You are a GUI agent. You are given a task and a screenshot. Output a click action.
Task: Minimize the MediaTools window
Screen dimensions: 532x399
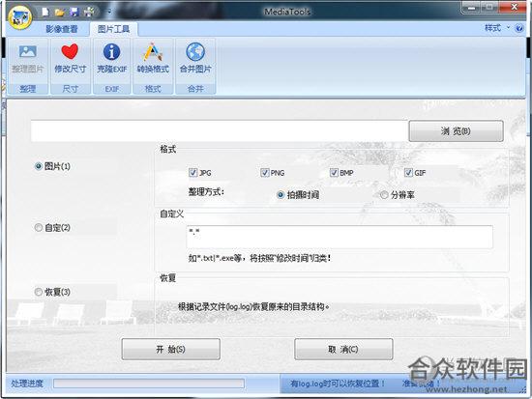pyautogui.click(x=472, y=8)
